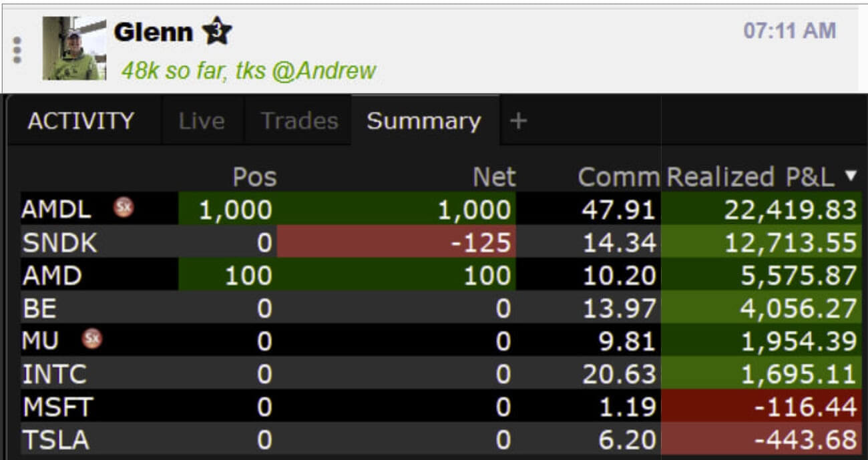Select the MU ticker symbol
The image size is (868, 460).
40,340
